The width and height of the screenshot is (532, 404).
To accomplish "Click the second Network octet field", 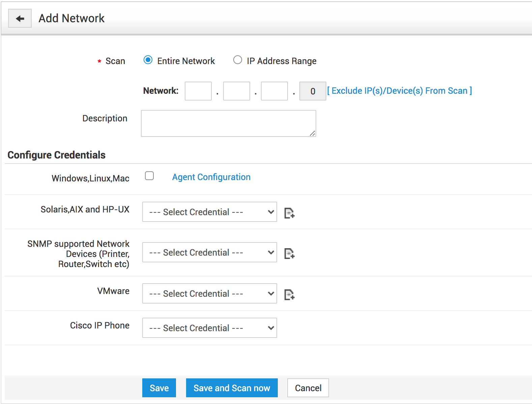I will [x=236, y=91].
